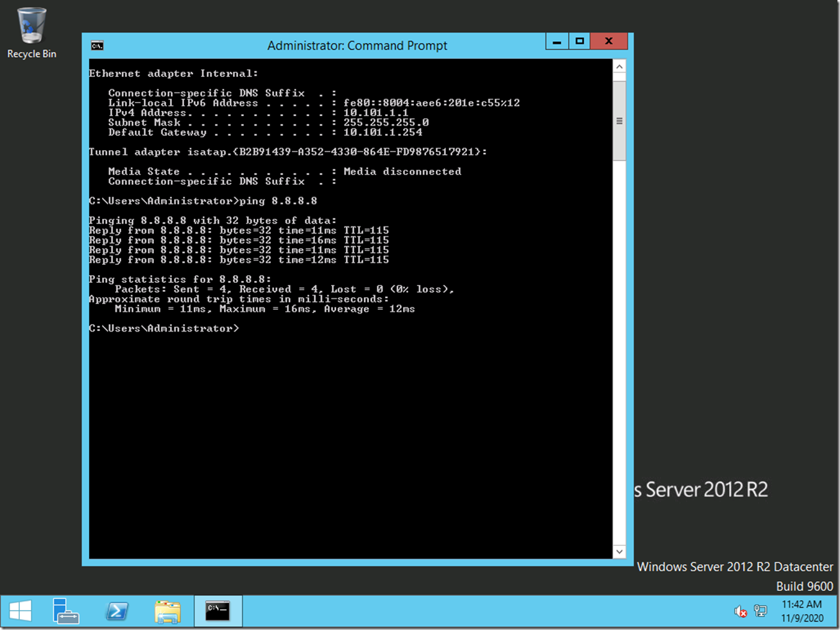The width and height of the screenshot is (840, 630).
Task: Open File Explorer from the taskbar
Action: [167, 611]
